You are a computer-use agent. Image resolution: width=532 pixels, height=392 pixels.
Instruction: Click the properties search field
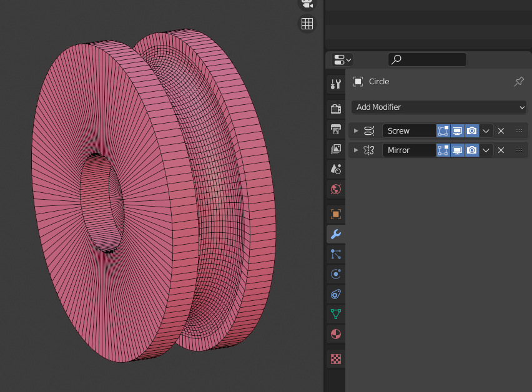click(427, 59)
